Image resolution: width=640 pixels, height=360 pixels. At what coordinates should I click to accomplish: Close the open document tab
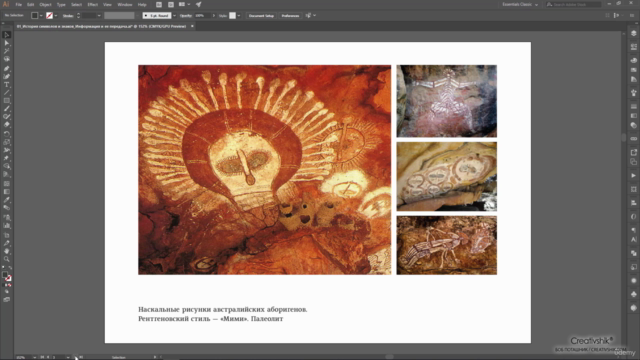point(192,26)
